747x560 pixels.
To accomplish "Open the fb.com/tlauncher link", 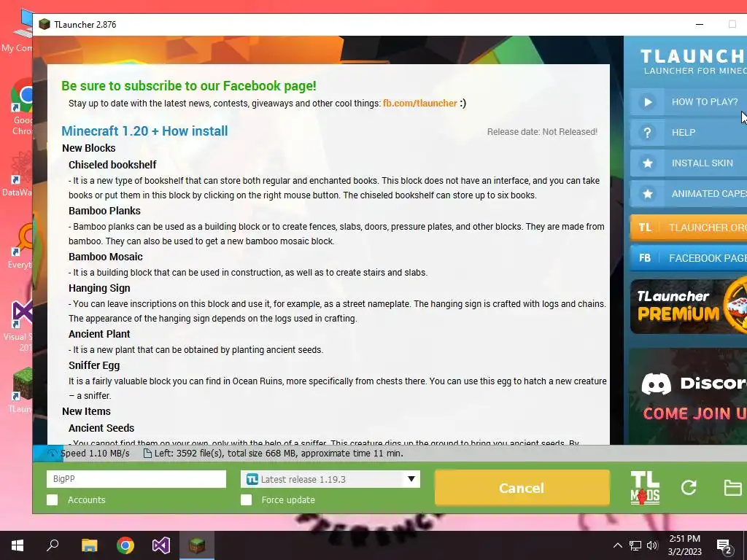I will (419, 104).
